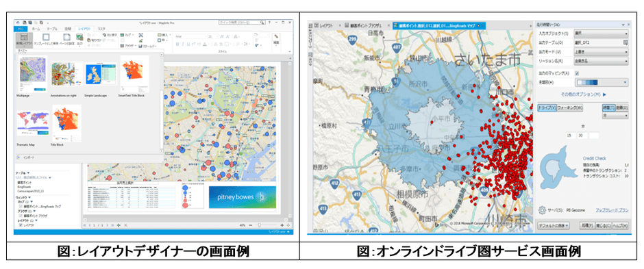Click the Underline formatting icon in Style group
Viewport: 644px width, 269px height.
[x=188, y=44]
